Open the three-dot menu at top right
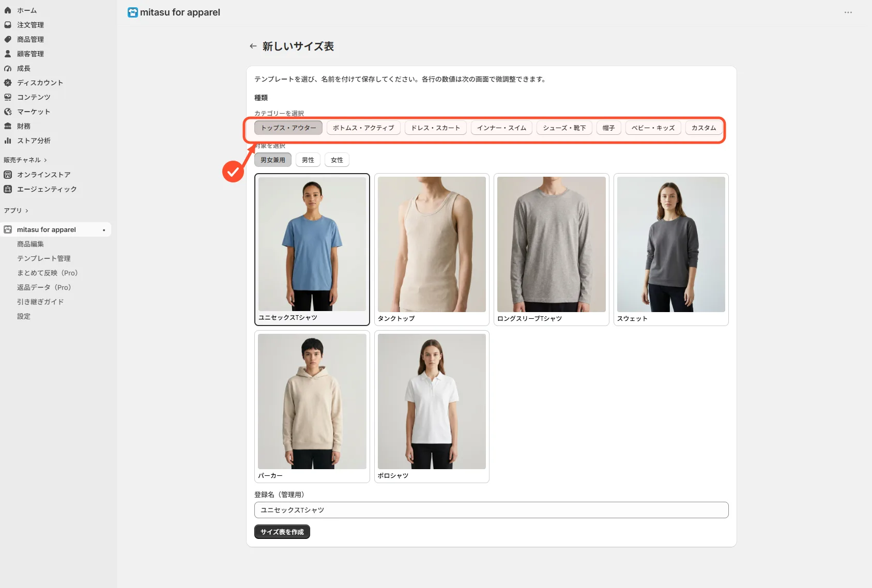 (848, 12)
